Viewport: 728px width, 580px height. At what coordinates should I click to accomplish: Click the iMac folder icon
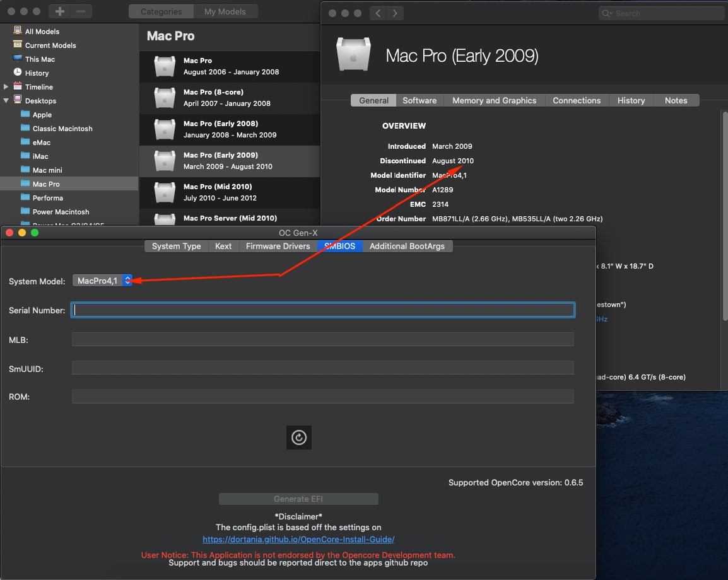point(25,156)
